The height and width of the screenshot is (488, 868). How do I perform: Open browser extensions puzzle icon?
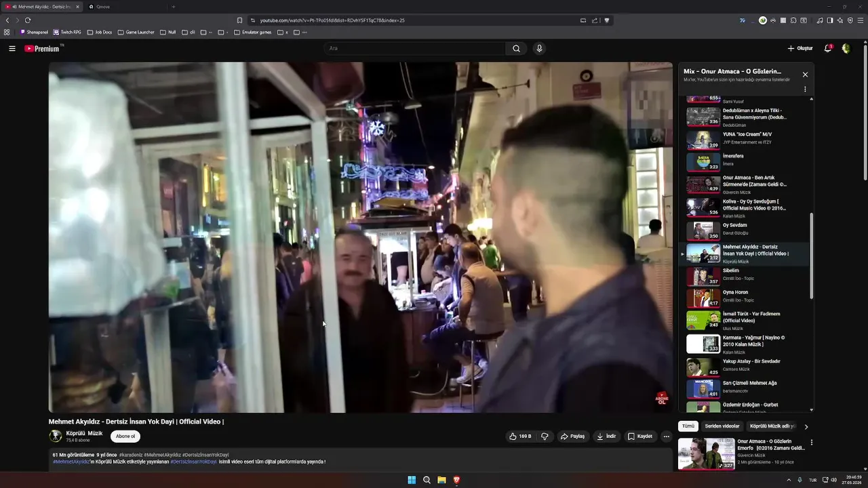[x=793, y=20]
